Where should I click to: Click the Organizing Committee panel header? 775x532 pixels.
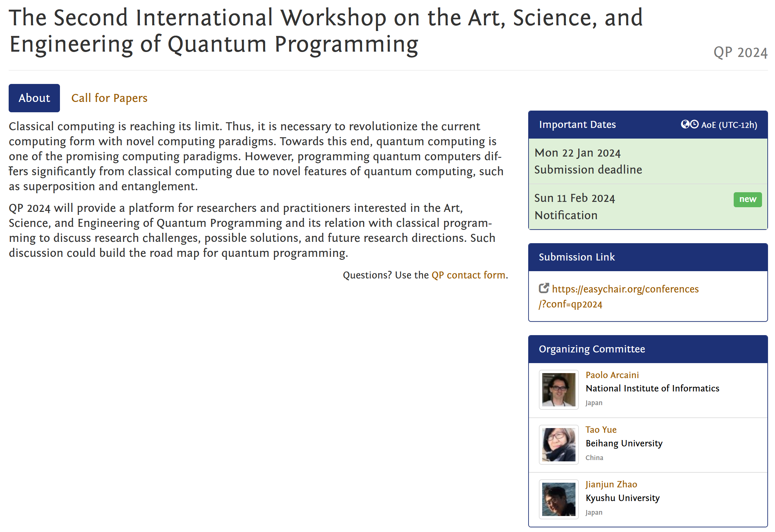[x=648, y=349]
